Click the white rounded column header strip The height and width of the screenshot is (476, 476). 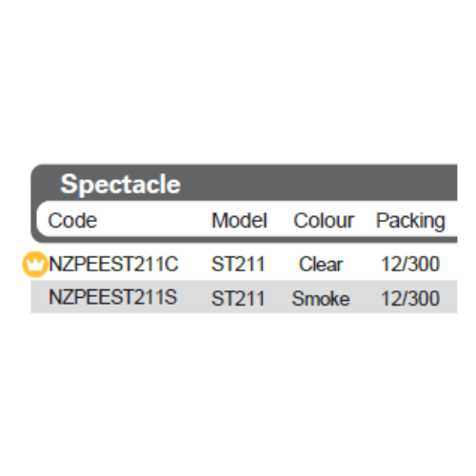click(x=247, y=220)
